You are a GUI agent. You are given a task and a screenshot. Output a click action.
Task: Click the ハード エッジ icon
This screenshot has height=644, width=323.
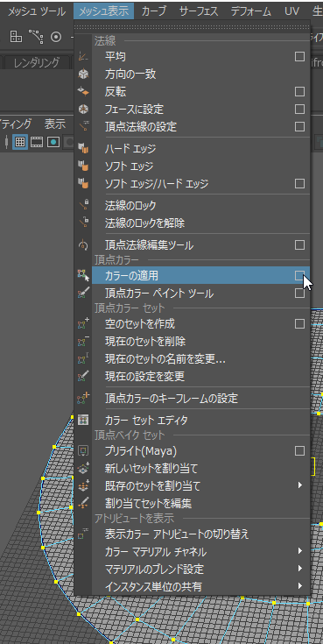tap(83, 149)
